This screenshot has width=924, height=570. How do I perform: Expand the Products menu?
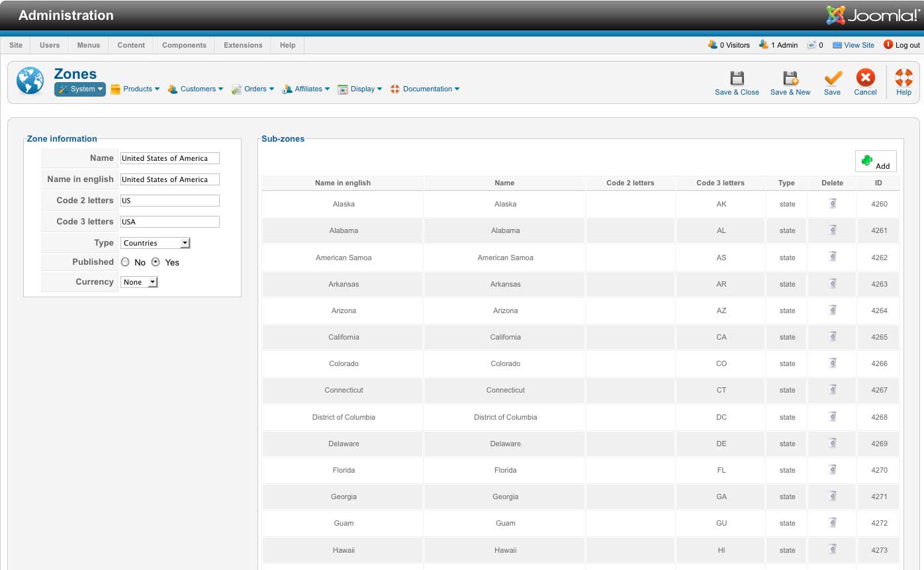(136, 89)
